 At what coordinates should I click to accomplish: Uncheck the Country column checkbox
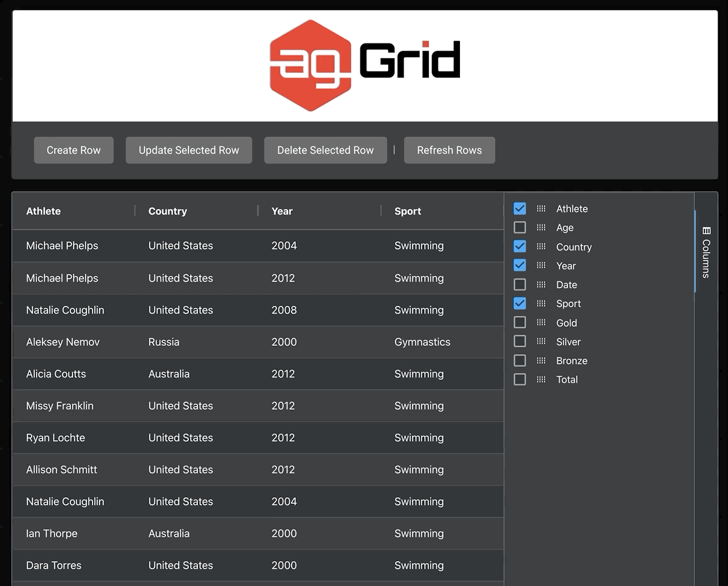pyautogui.click(x=520, y=247)
